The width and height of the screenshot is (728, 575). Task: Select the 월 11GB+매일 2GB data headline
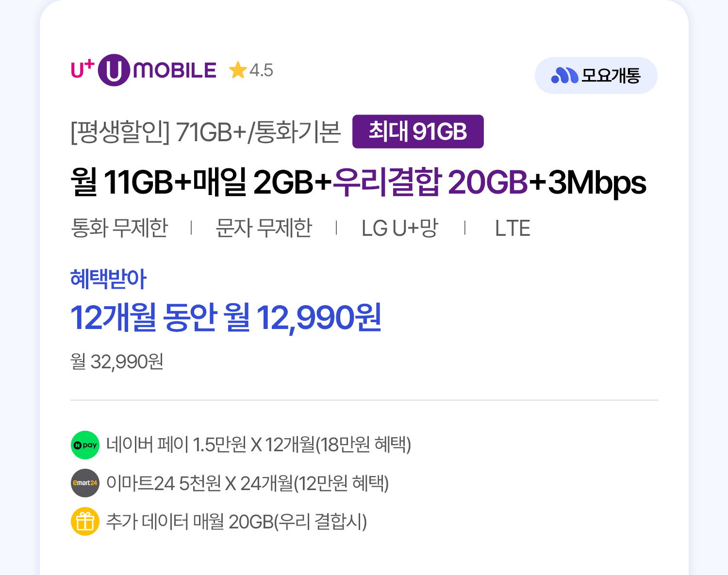[x=201, y=182]
